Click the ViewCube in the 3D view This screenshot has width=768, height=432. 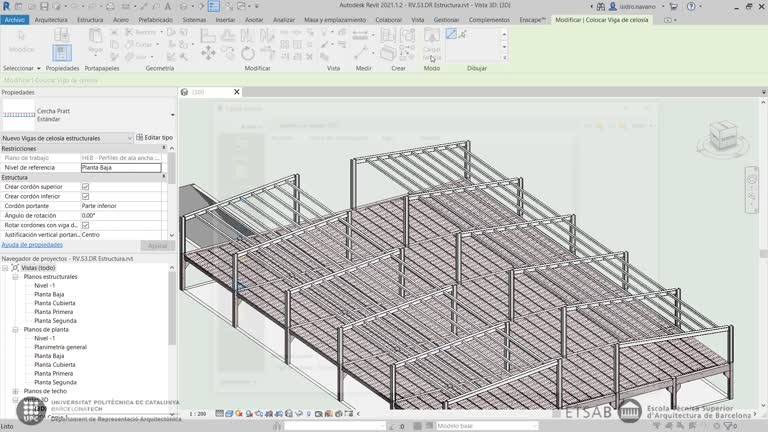[721, 137]
